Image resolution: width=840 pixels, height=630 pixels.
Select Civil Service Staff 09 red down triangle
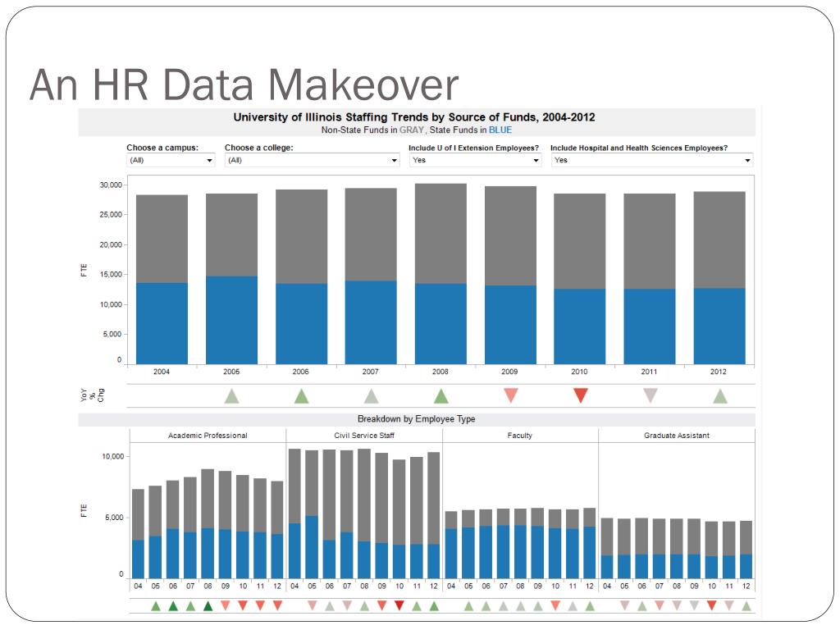point(382,605)
